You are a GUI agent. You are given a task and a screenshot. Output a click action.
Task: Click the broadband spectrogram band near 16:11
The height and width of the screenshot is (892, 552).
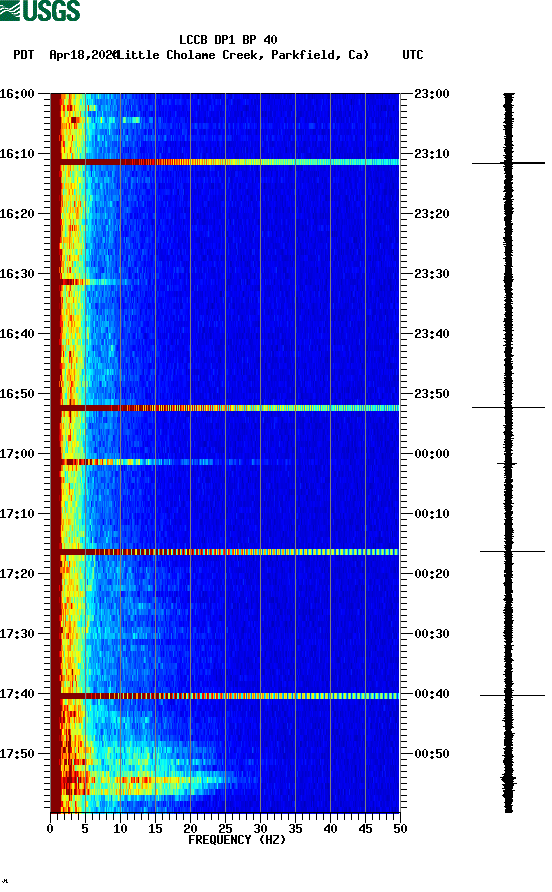coord(225,162)
